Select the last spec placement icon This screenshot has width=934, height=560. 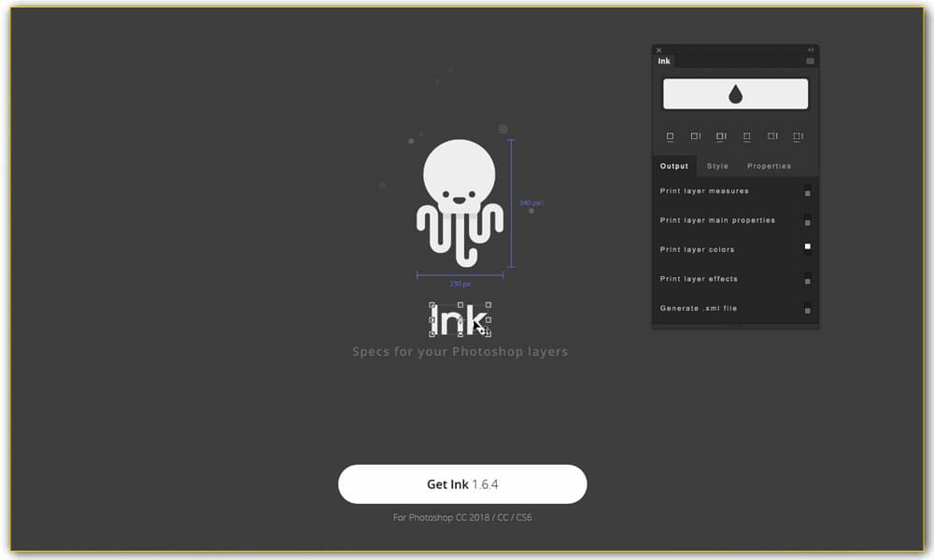798,135
